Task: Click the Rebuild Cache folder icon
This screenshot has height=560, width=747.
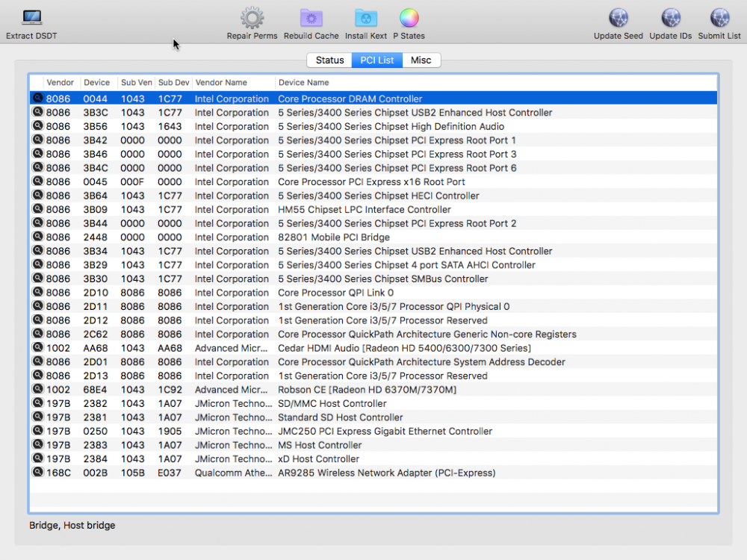Action: pyautogui.click(x=311, y=18)
